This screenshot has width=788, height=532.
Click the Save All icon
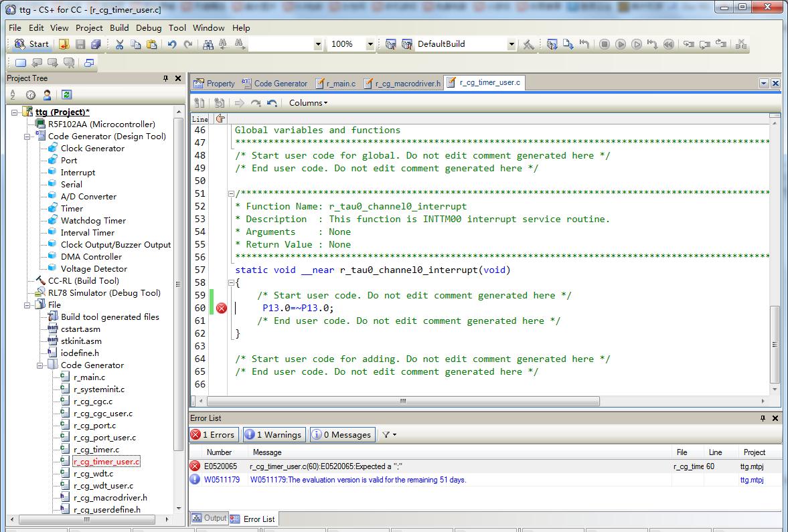click(x=96, y=44)
